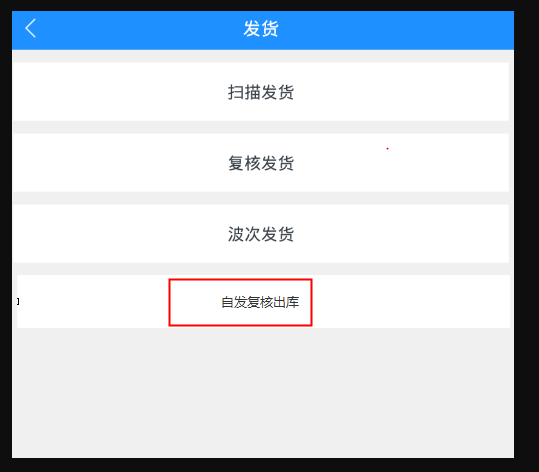Select the 复核发货 menu entry
Image resolution: width=539 pixels, height=472 pixels.
pos(261,163)
